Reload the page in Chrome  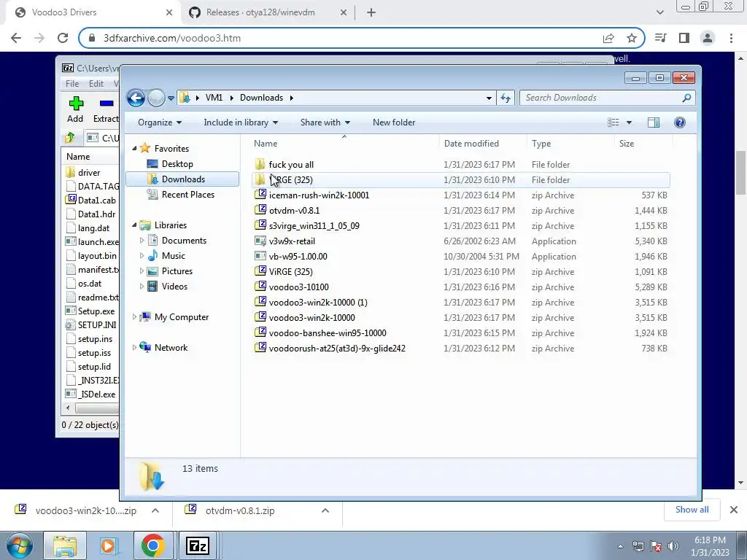click(x=63, y=38)
